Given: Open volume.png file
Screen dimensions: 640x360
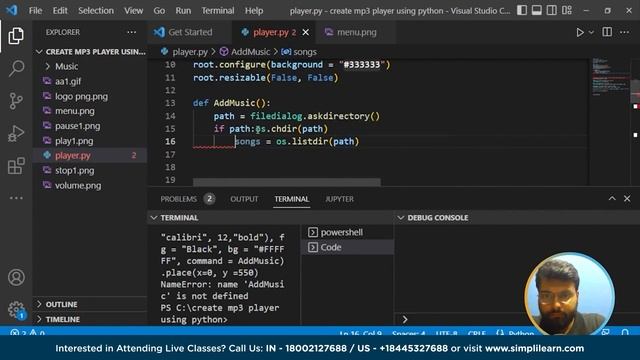Looking at the screenshot, I should click(90, 185).
